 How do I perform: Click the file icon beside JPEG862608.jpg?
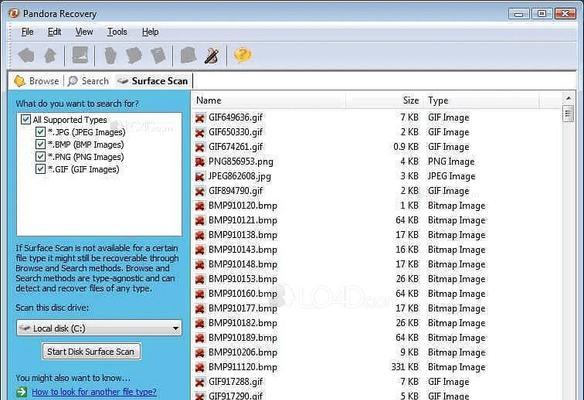pos(200,177)
